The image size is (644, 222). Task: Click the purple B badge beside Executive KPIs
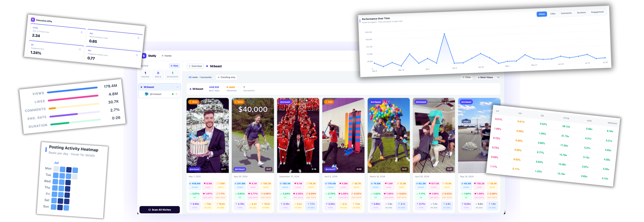click(x=33, y=20)
